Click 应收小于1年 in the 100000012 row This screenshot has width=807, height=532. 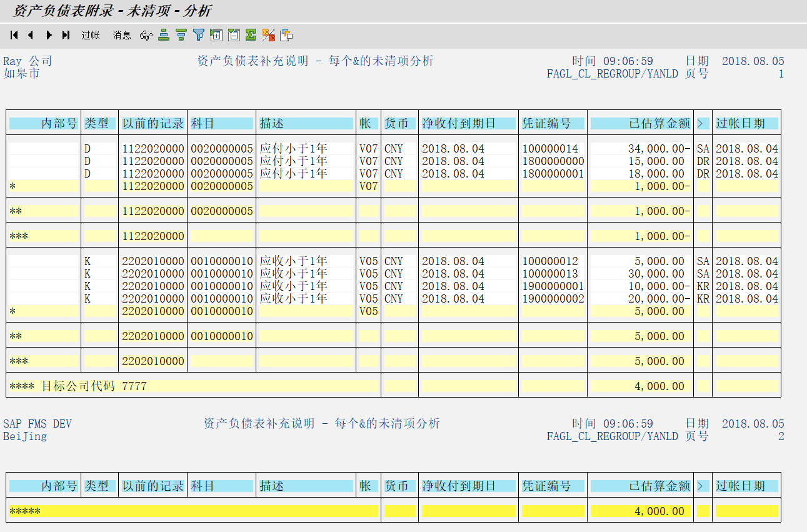click(294, 261)
